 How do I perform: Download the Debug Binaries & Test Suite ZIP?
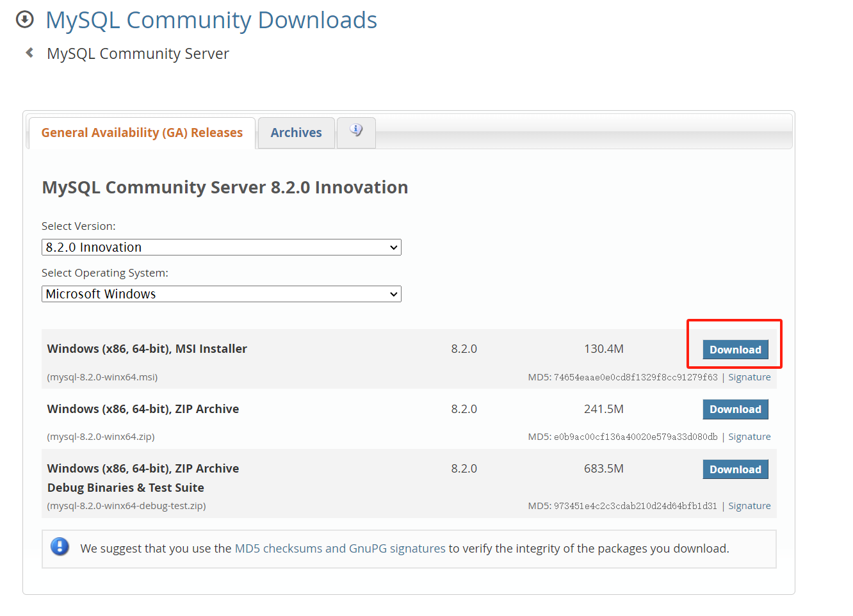pos(735,469)
